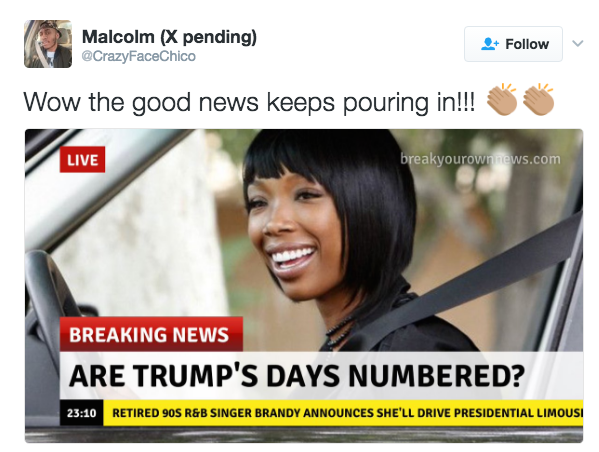
Task: Open the tweet options chevron dropdown
Action: [578, 44]
